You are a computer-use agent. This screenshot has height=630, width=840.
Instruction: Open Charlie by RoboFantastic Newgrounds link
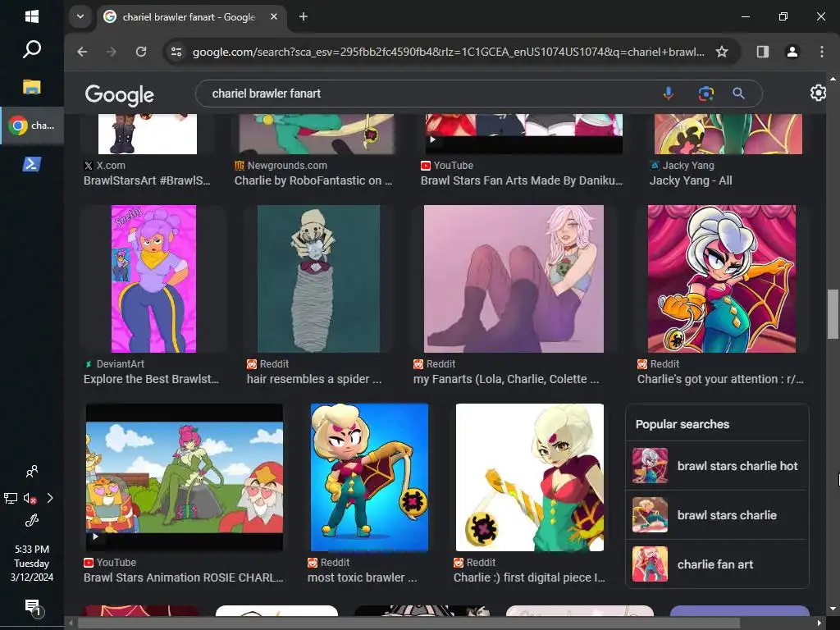[x=313, y=180]
